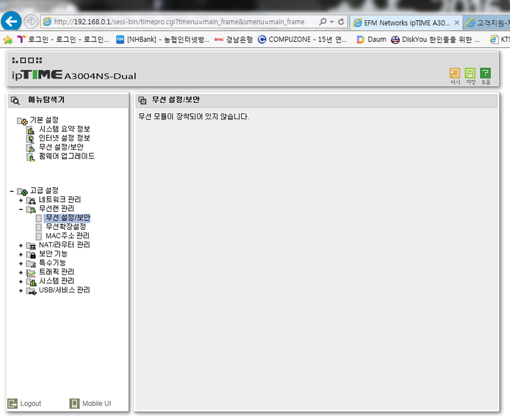The height and width of the screenshot is (420, 510).
Task: Refresh the page with the reload icon
Action: [x=341, y=22]
